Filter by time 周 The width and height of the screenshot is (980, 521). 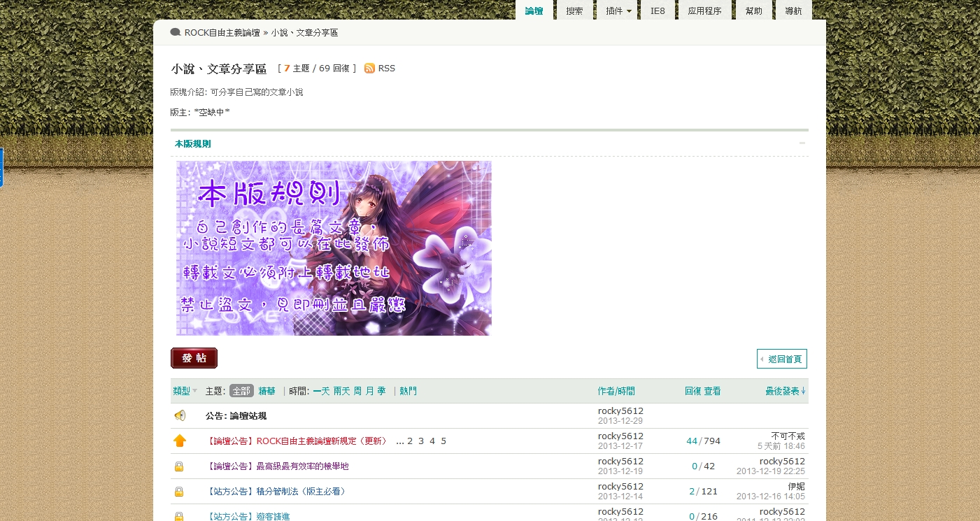point(357,391)
